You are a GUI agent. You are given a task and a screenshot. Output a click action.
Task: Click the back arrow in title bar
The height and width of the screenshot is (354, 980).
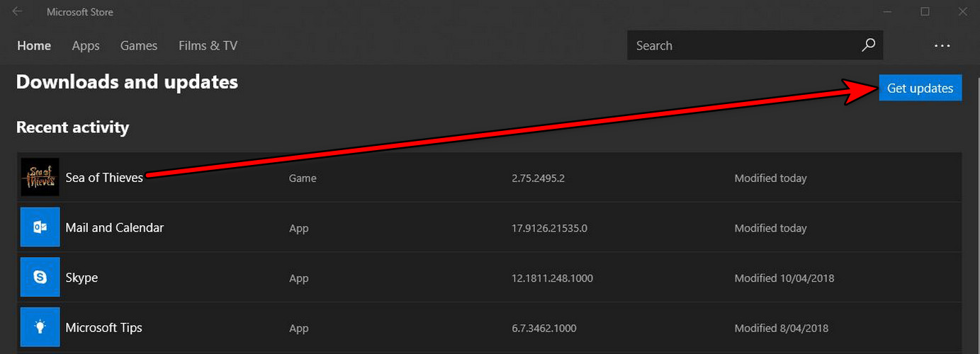(x=17, y=11)
